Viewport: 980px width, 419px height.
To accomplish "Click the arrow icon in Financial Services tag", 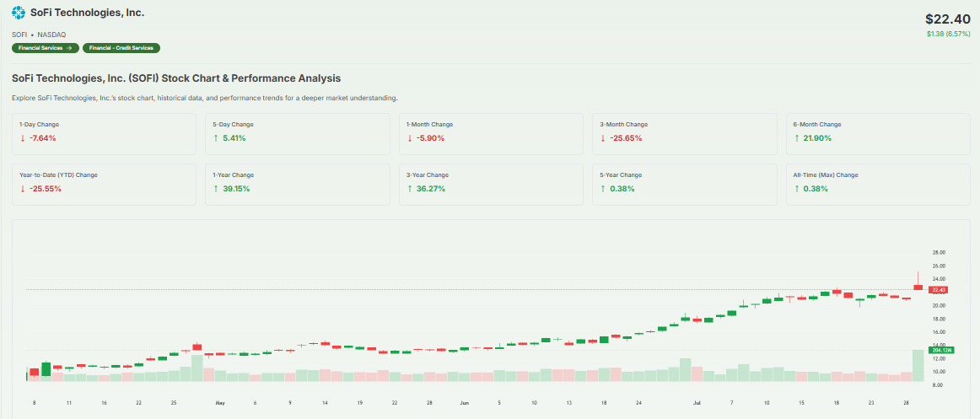I will [69, 48].
